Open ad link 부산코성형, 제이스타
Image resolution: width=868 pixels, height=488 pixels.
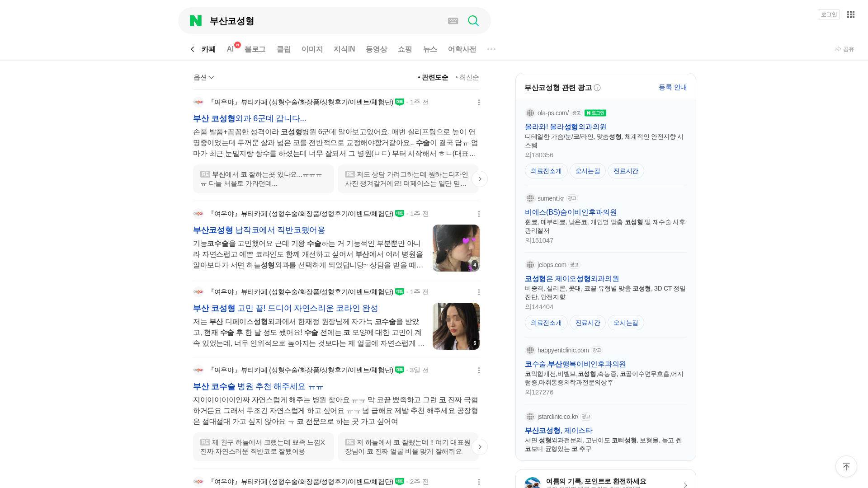click(558, 431)
